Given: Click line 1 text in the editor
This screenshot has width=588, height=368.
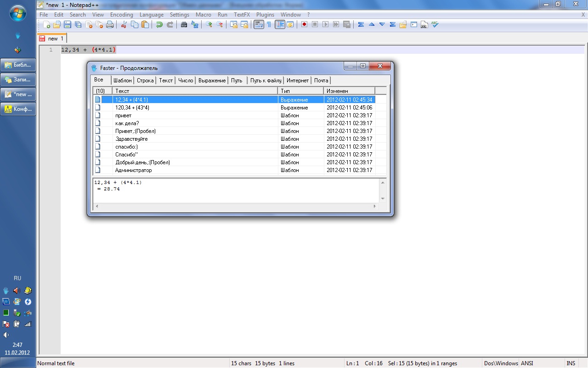Looking at the screenshot, I should click(x=88, y=50).
